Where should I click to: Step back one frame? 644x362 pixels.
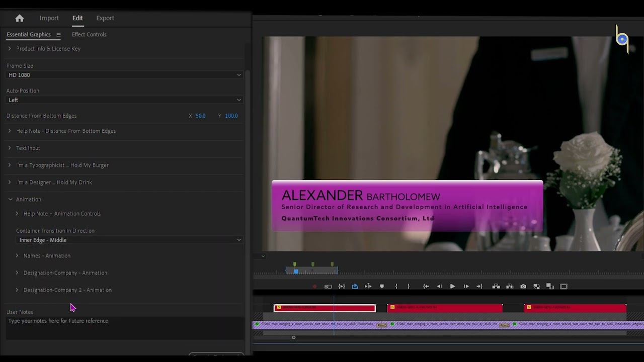(x=439, y=287)
